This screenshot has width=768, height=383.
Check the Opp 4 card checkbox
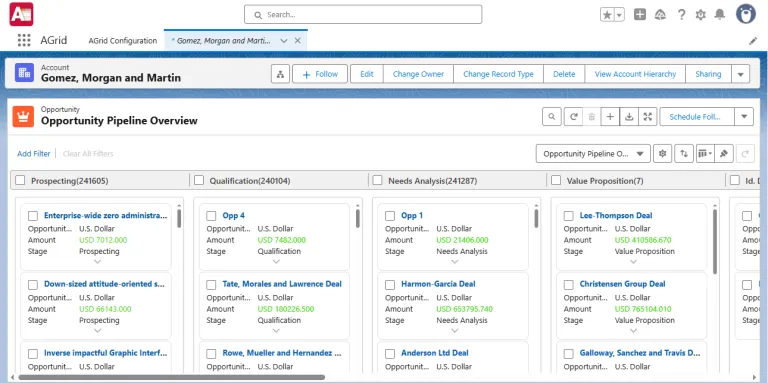[211, 216]
